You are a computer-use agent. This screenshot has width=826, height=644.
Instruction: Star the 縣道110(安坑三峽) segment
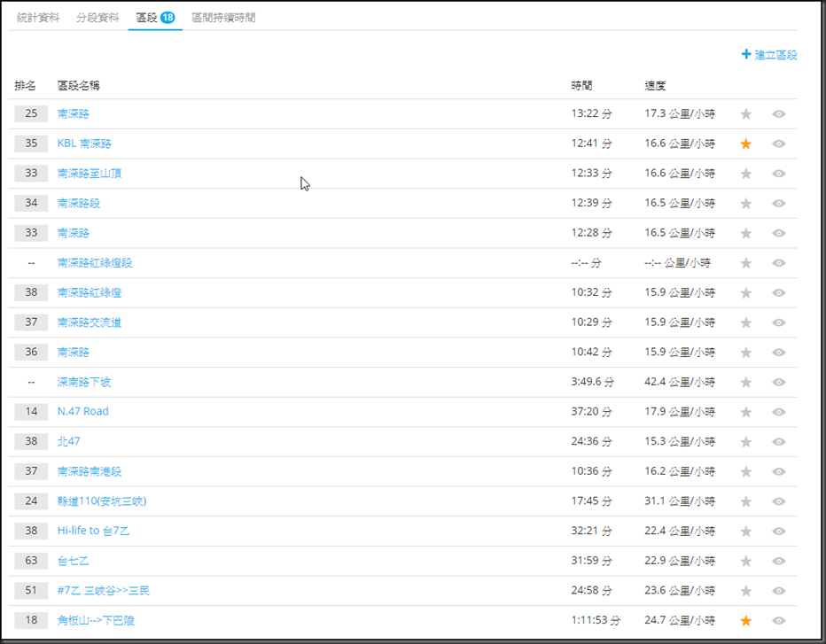[746, 501]
